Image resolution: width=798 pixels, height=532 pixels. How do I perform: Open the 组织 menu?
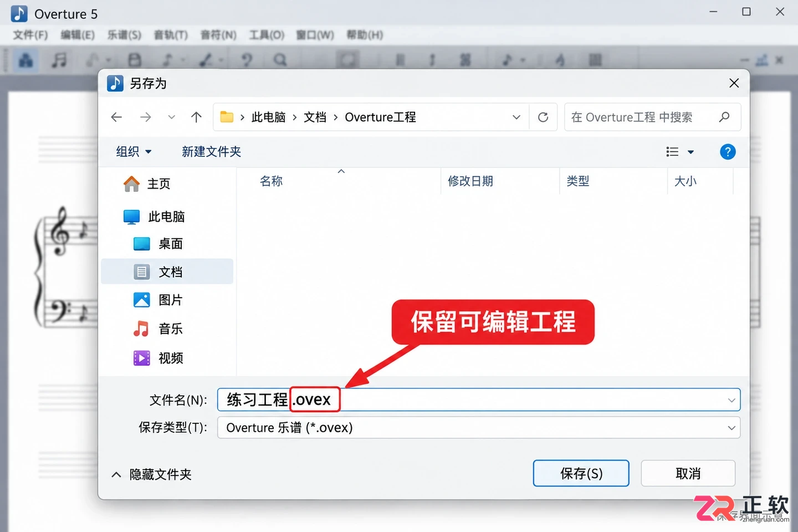pyautogui.click(x=134, y=151)
